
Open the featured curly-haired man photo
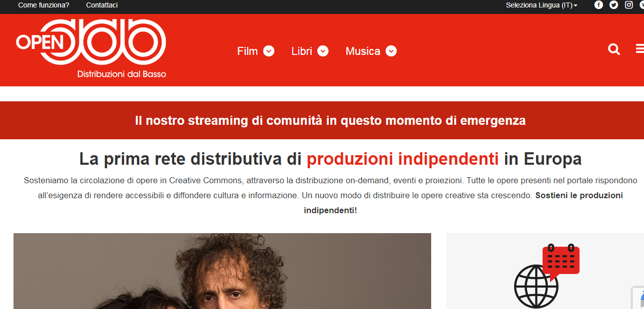pyautogui.click(x=222, y=271)
